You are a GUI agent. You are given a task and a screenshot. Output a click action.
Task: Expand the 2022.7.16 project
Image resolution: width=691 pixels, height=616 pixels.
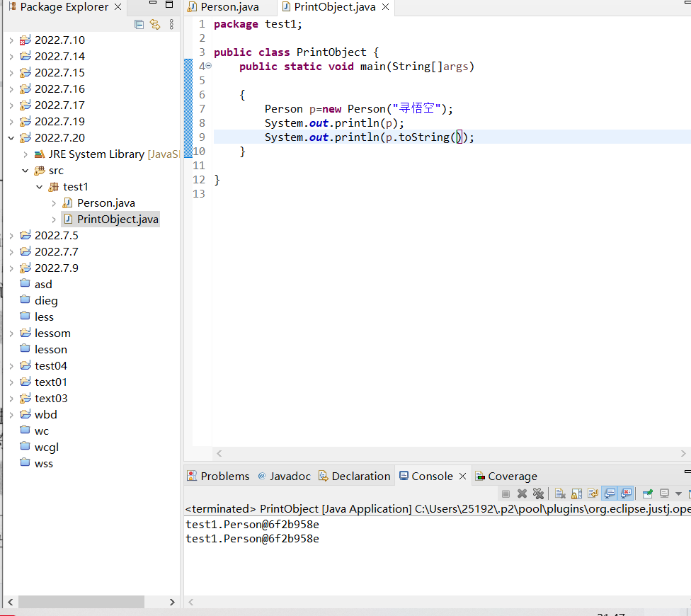pos(11,89)
